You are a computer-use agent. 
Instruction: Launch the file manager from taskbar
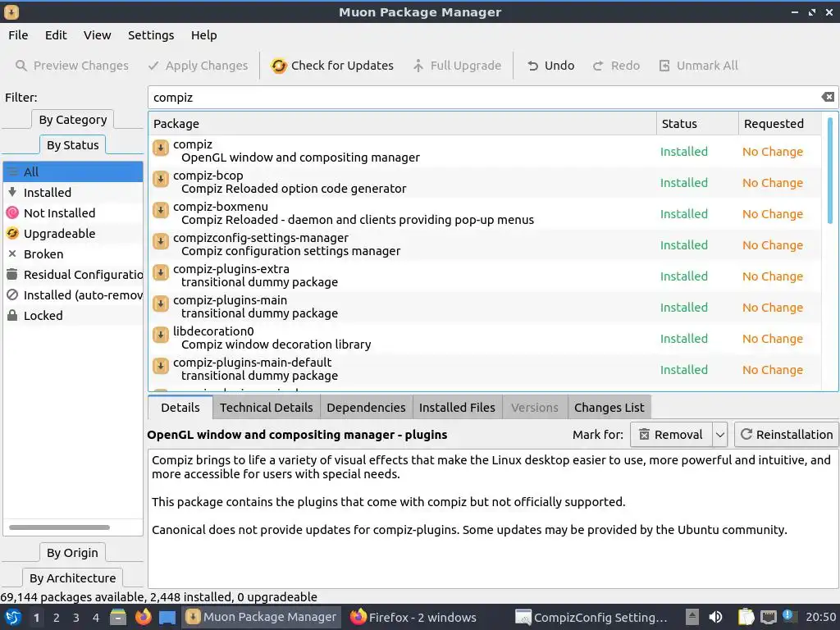point(118,617)
